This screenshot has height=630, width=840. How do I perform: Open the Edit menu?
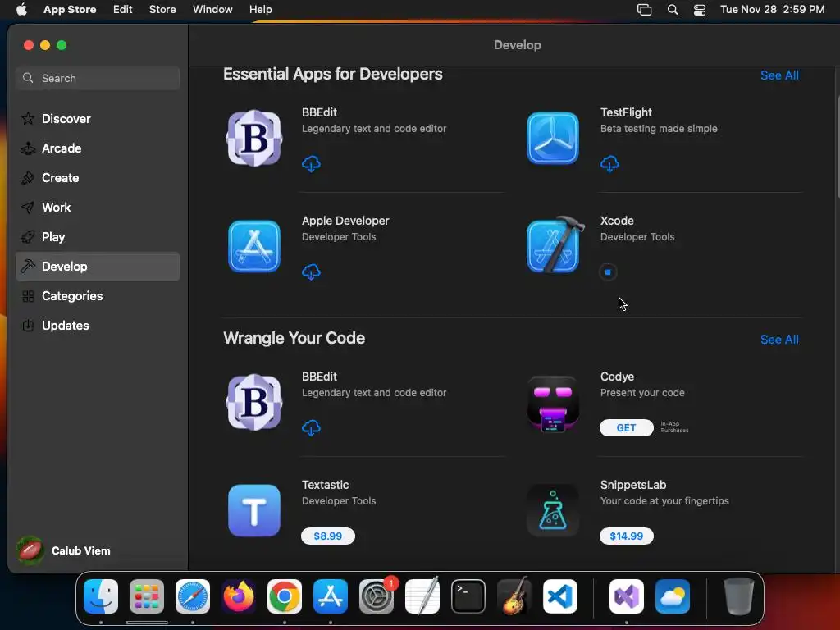click(123, 10)
